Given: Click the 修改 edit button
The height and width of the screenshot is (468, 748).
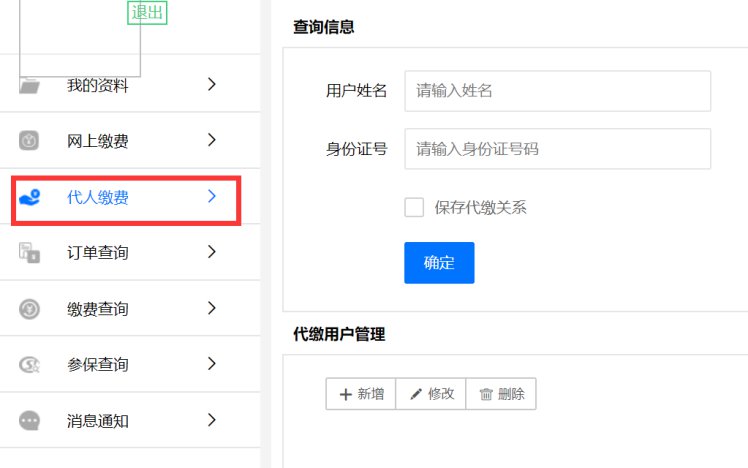Looking at the screenshot, I should [431, 394].
